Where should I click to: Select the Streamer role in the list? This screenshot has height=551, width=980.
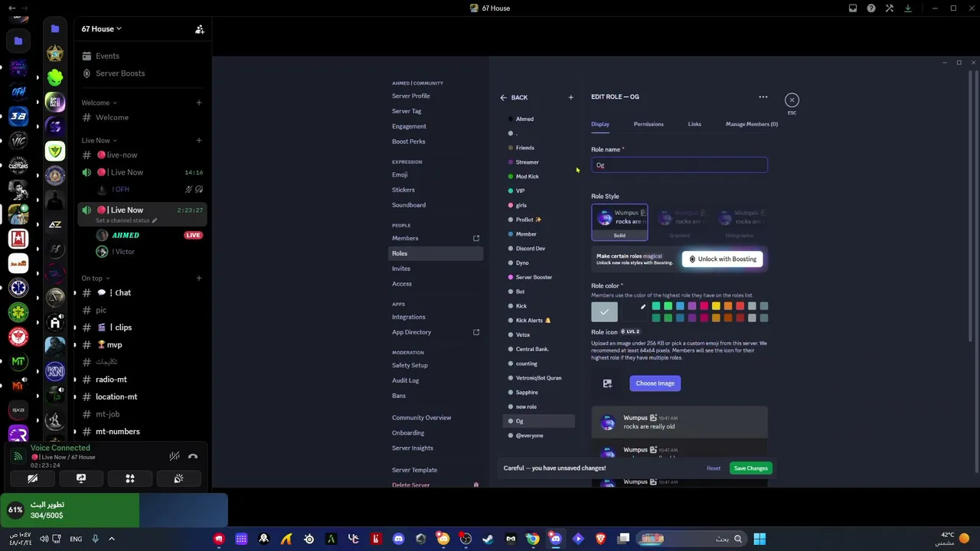tap(538, 162)
